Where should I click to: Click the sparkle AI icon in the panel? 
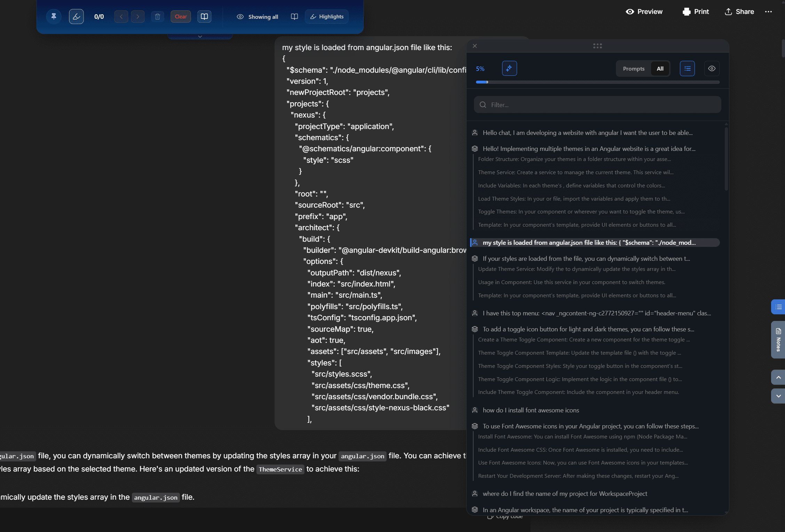509,68
